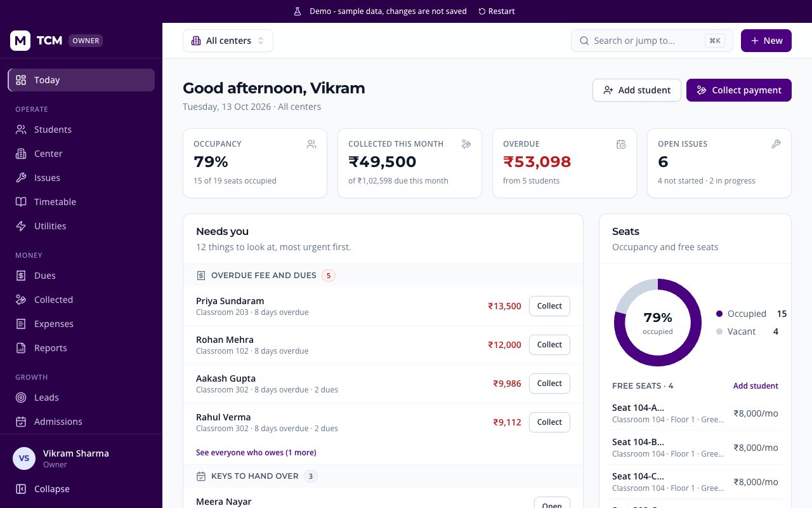
Task: Focus the Search or jump to field
Action: pyautogui.click(x=652, y=41)
